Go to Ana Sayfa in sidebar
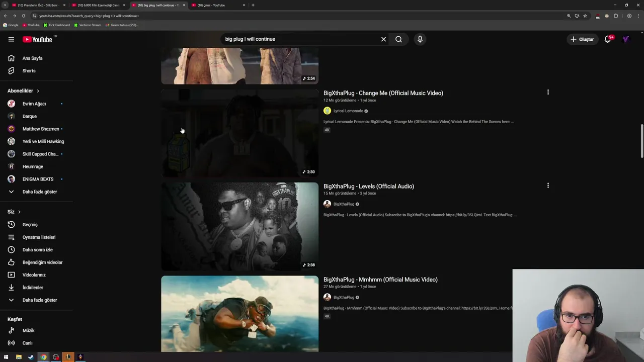Viewport: 644px width, 362px height. click(36, 58)
